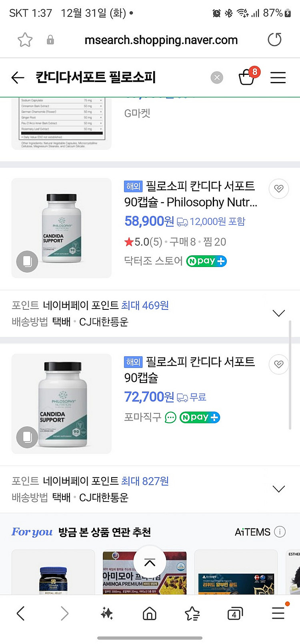Expand point details for 최대 469원 row
300x644 pixels.
click(x=278, y=313)
